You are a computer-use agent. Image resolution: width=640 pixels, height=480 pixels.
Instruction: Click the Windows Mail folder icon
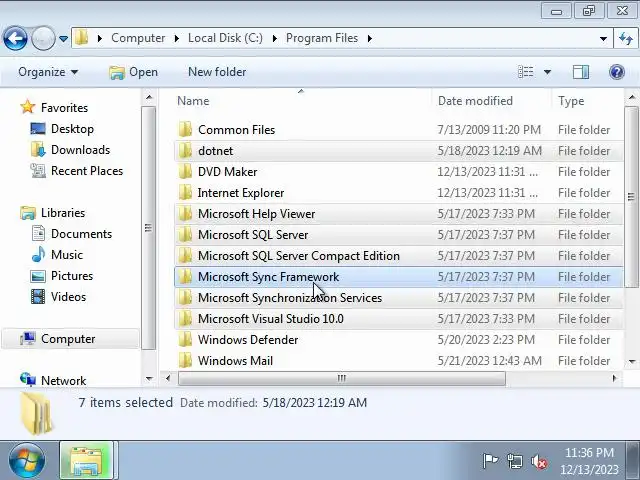[x=185, y=361]
